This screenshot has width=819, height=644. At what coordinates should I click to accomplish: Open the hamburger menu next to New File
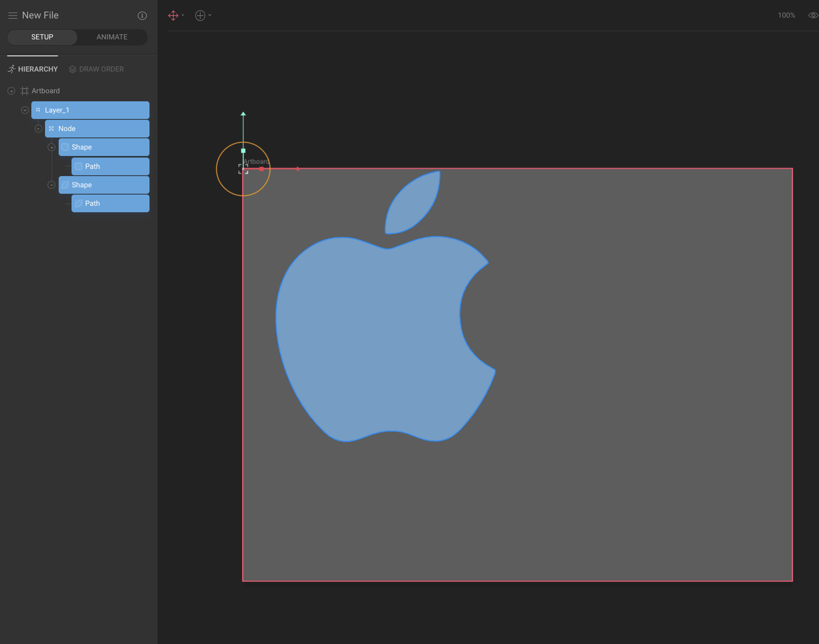tap(13, 15)
